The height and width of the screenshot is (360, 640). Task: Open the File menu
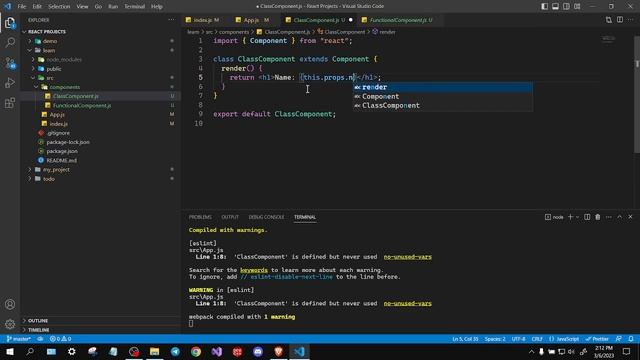(22, 7)
